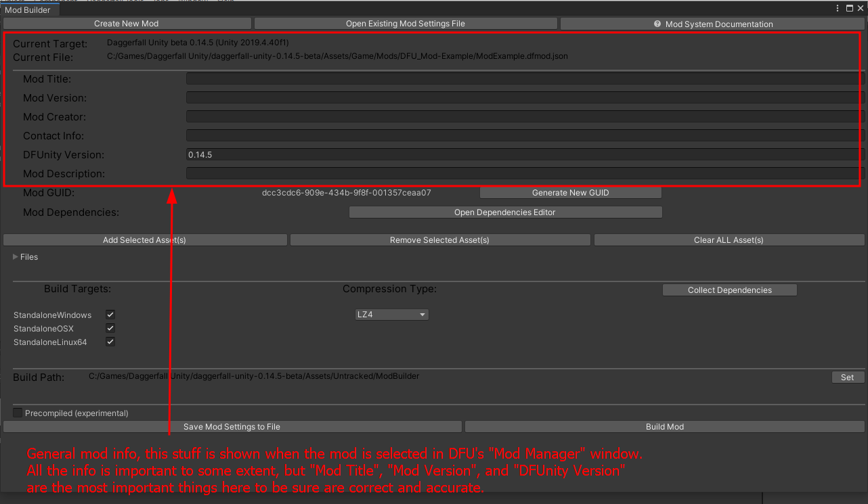Select the Mod Creator text field
Screen dimensions: 868x504
(525, 117)
